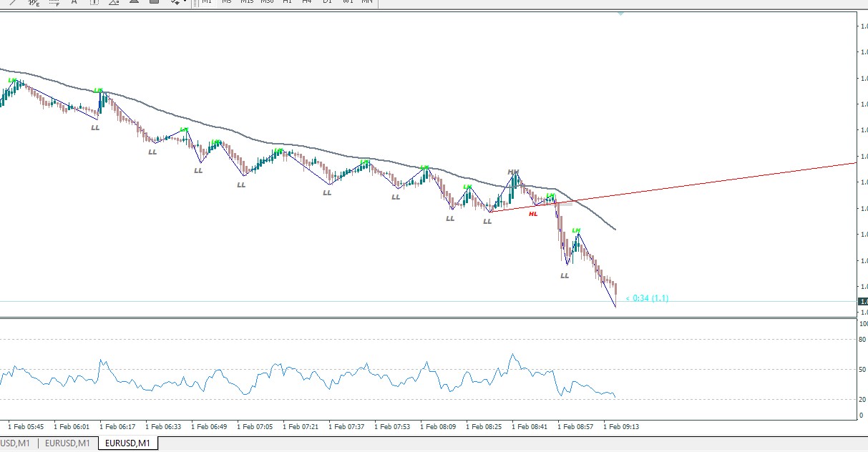868x452 pixels.
Task: Choose the H4 timeframe button
Action: 307,2
